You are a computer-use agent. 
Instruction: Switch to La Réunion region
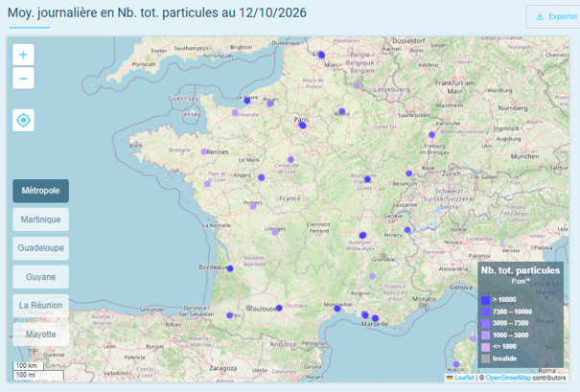[x=40, y=306]
